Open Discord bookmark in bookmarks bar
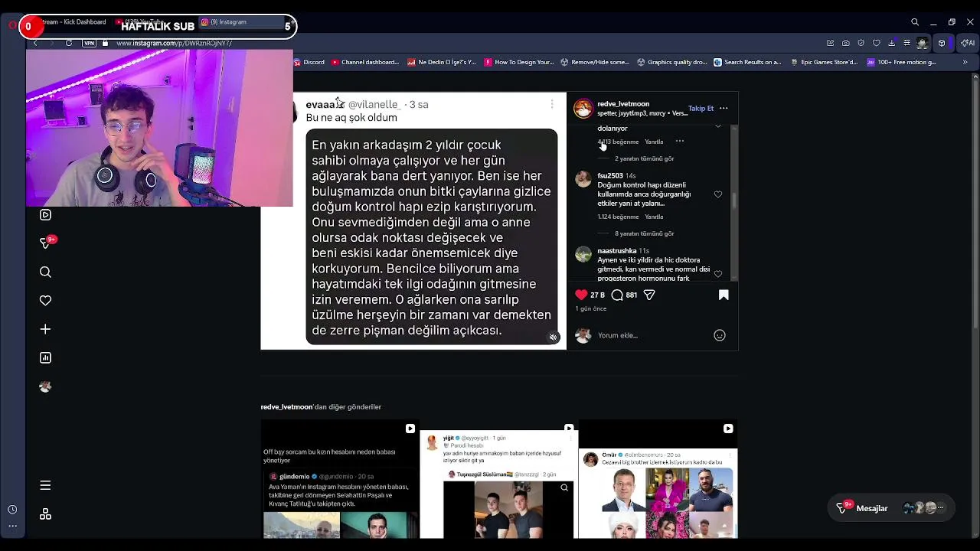This screenshot has width=980, height=551. coord(309,62)
